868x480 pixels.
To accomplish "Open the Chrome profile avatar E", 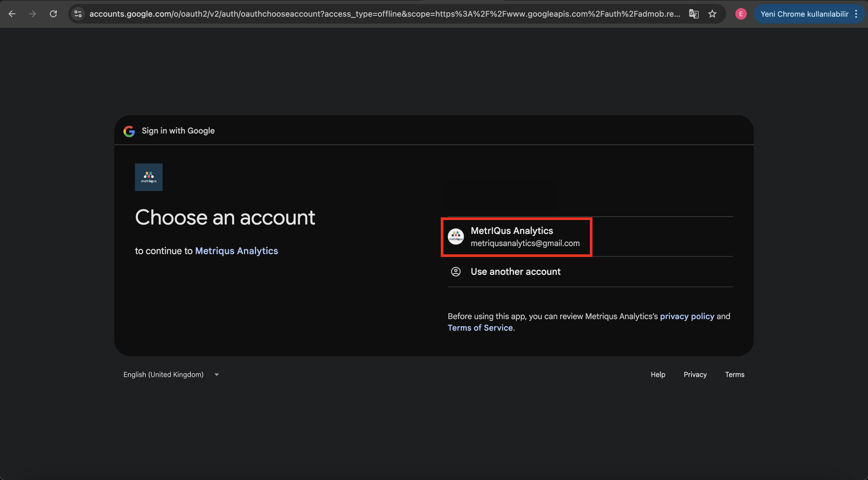I will (741, 14).
